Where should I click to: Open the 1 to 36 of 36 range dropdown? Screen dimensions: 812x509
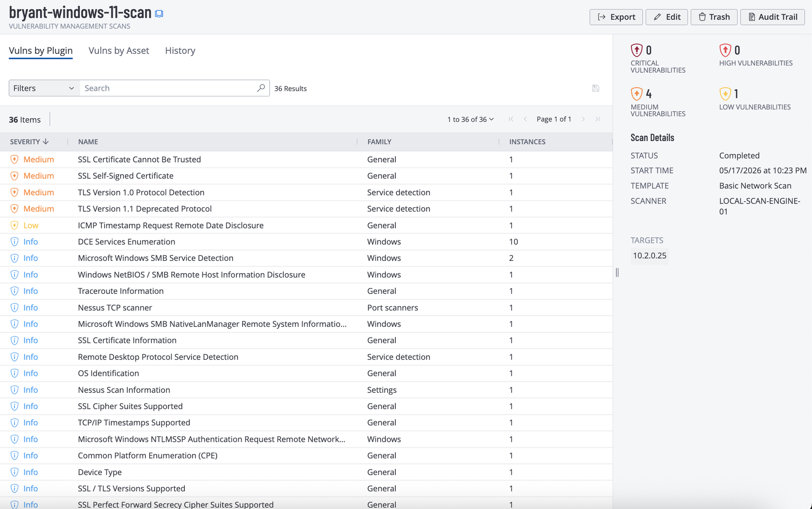click(x=470, y=119)
